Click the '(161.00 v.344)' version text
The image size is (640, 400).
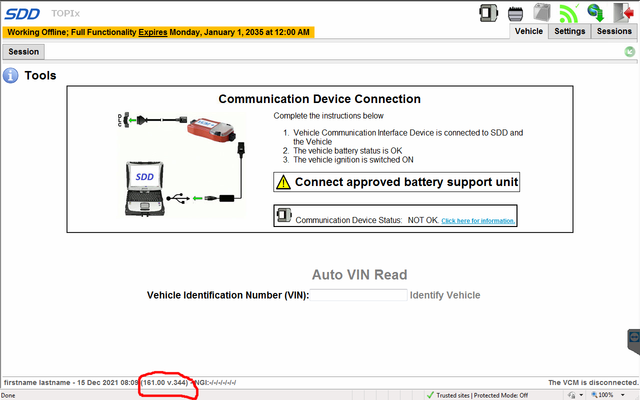pyautogui.click(x=164, y=382)
